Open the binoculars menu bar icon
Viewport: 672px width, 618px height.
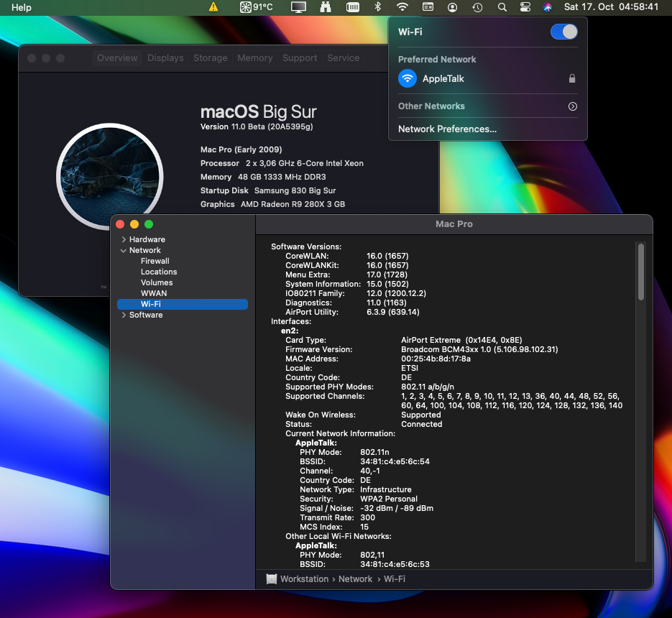click(326, 7)
